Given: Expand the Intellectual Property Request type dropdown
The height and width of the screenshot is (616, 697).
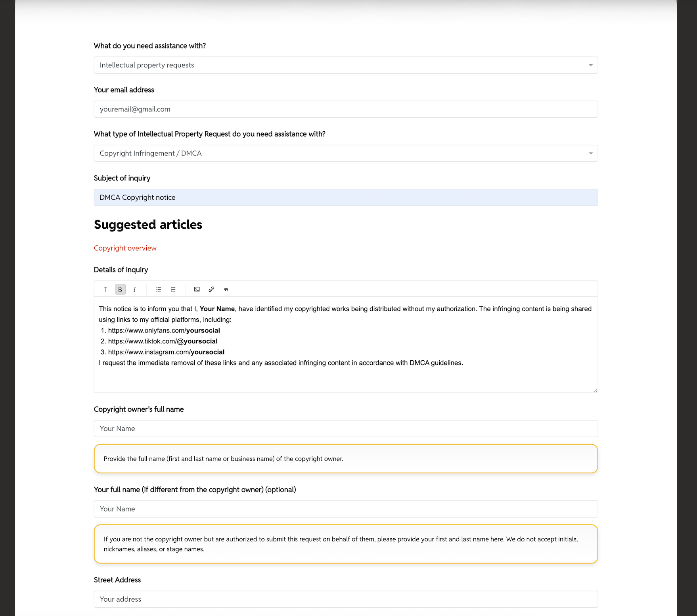Looking at the screenshot, I should point(345,153).
